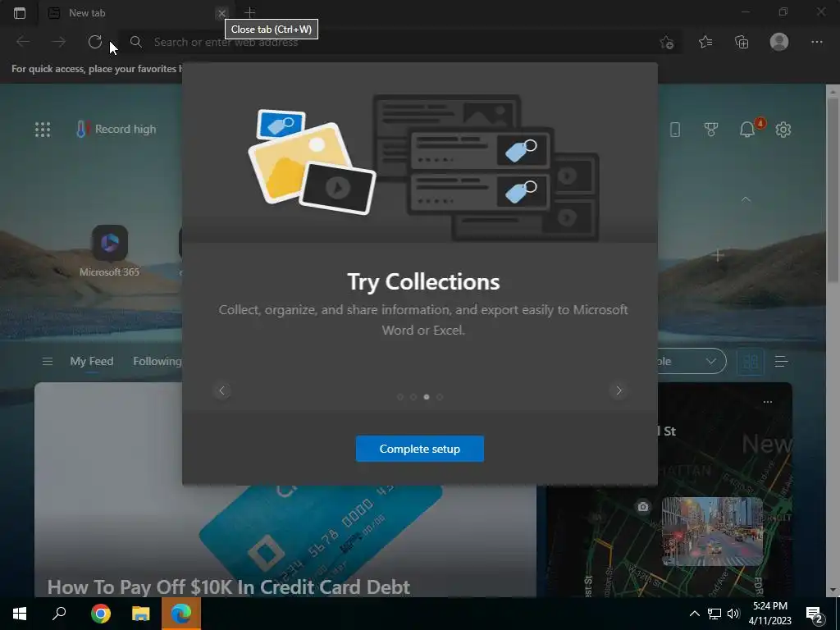
Task: Add a quick link with plus
Action: pyautogui.click(x=718, y=256)
